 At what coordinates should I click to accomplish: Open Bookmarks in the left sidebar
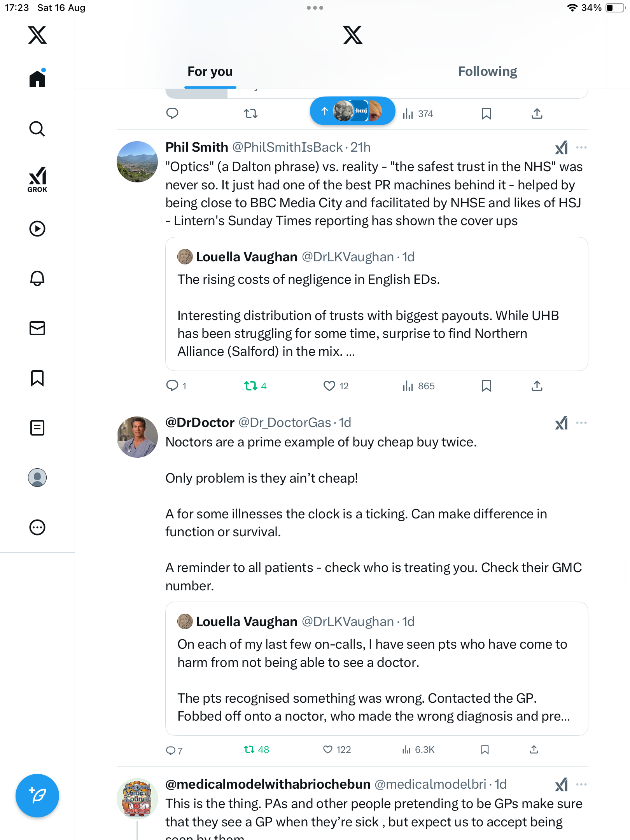click(x=37, y=378)
